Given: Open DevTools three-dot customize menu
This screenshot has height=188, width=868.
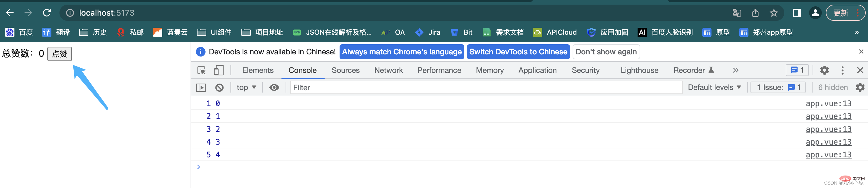Looking at the screenshot, I should click(x=842, y=70).
